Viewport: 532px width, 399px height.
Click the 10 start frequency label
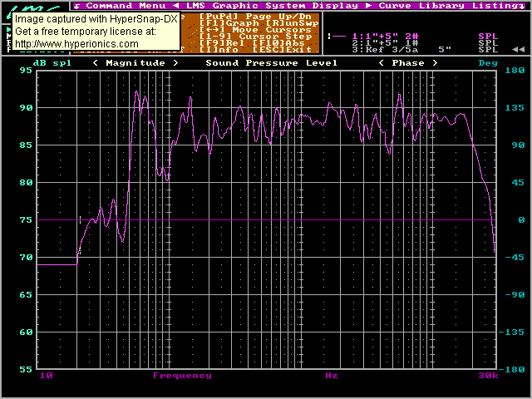[x=47, y=376]
